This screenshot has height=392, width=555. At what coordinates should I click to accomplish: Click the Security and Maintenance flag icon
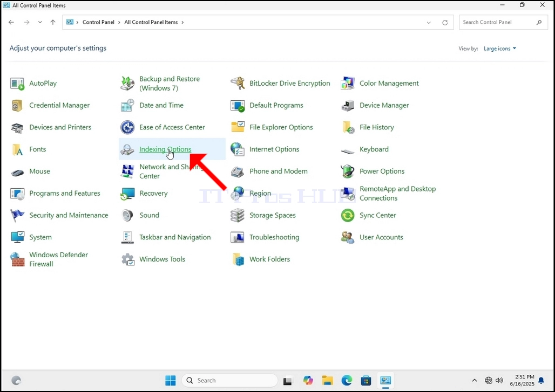point(17,215)
